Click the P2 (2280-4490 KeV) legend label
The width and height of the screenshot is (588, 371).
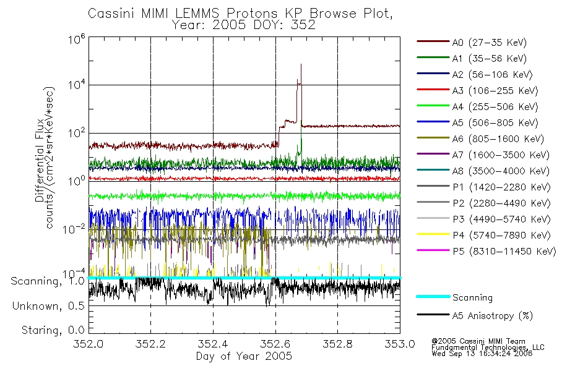coord(501,203)
